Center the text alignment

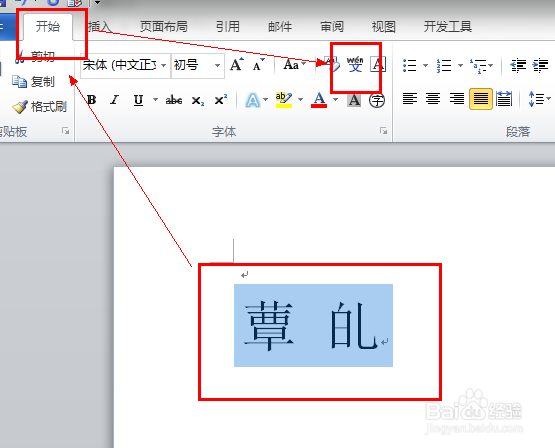(433, 99)
